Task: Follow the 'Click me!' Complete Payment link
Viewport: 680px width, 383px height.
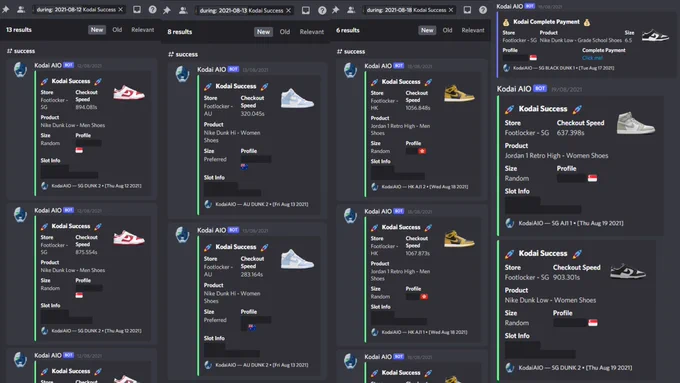Action: tap(592, 58)
